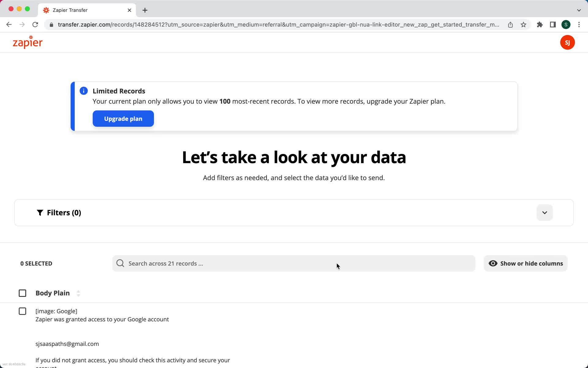Screen dimensions: 588x368
Task: Click the search across 21 records input field
Action: 293,263
